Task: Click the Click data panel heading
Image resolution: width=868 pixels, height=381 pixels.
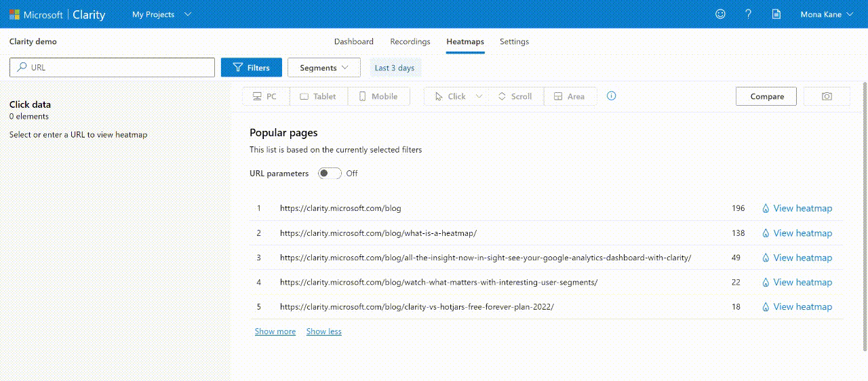Action: coord(30,104)
